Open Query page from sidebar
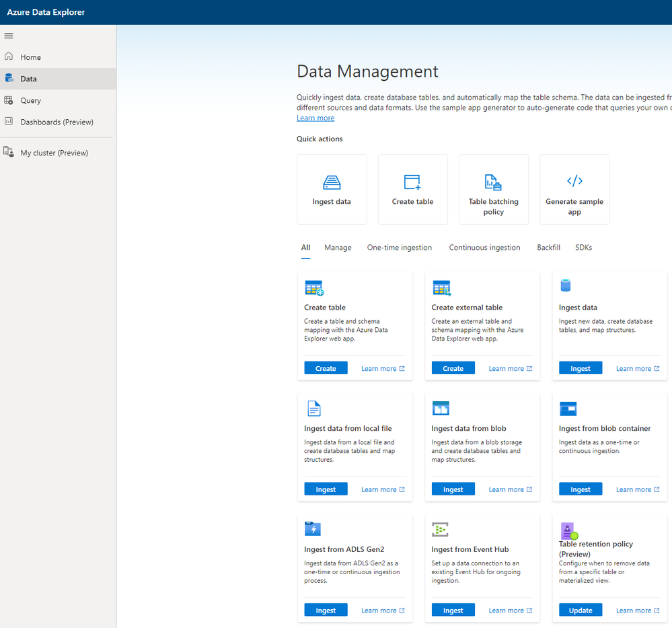The width and height of the screenshot is (672, 628). tap(58, 100)
